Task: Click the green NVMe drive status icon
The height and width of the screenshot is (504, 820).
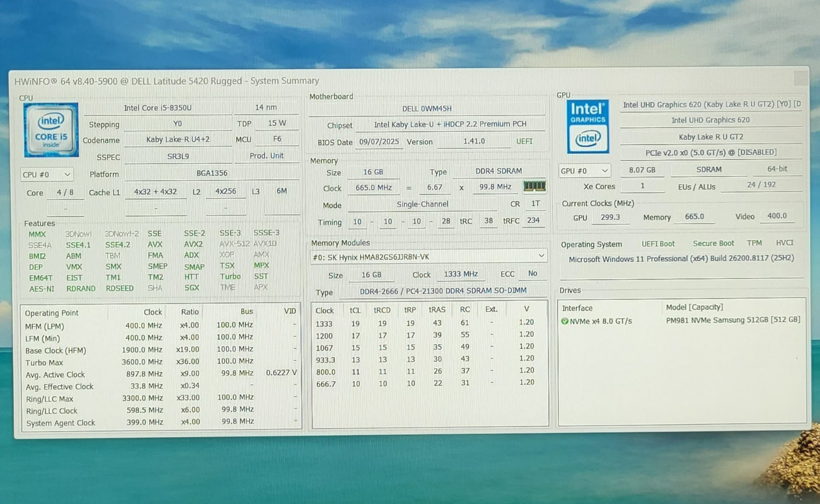Action: pos(565,321)
